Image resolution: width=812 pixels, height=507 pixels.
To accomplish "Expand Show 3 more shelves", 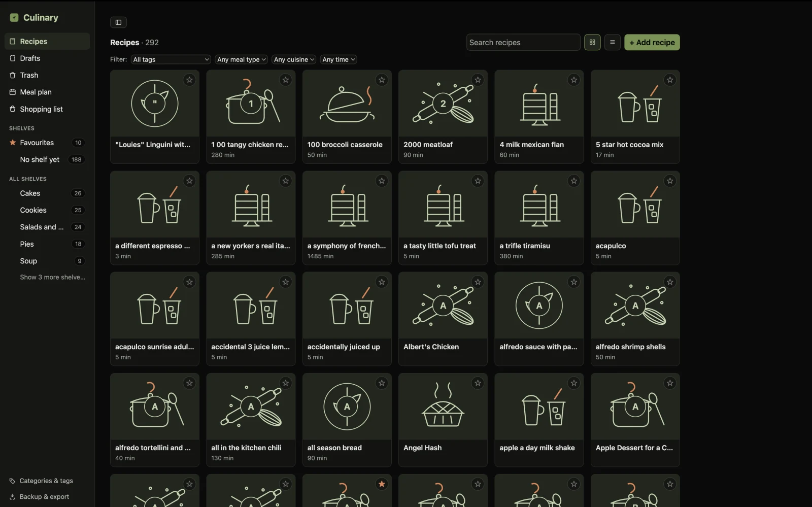I will [52, 277].
